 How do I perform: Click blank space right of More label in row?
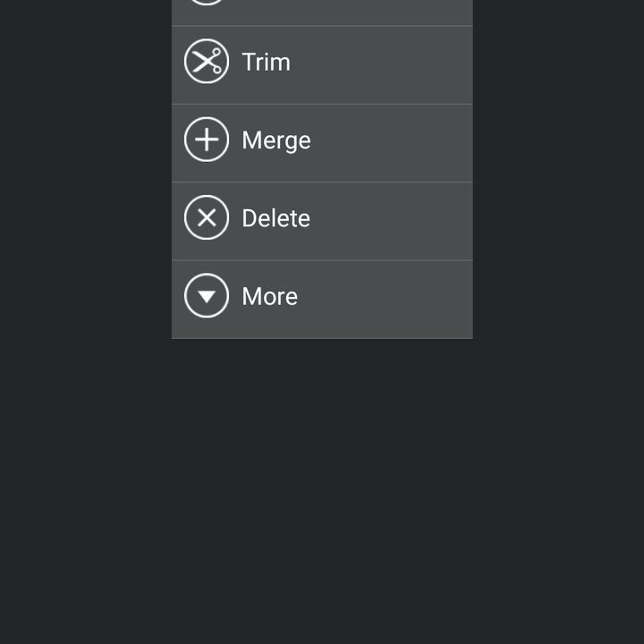tap(386, 300)
